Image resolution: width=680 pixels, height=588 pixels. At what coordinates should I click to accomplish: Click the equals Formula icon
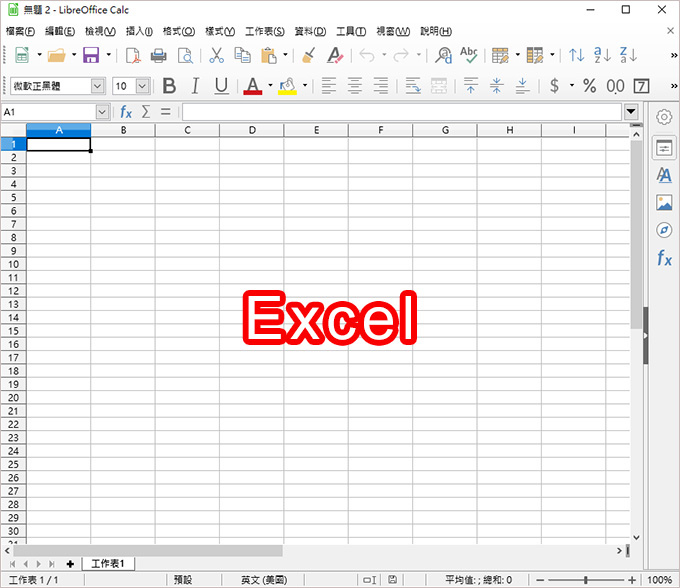tap(166, 112)
